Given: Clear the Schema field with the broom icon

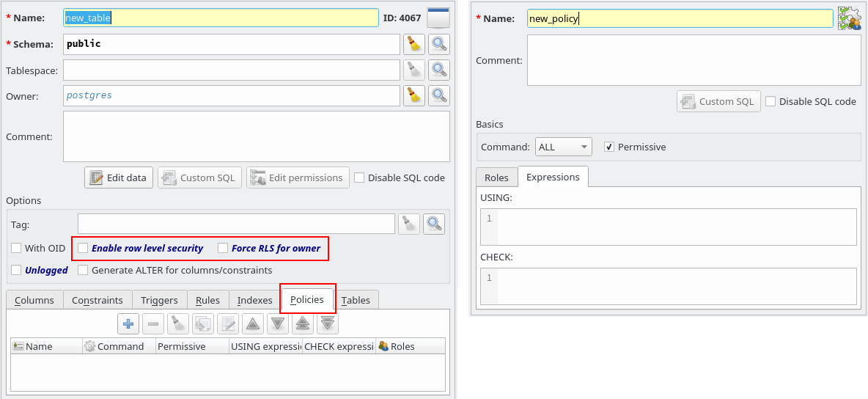Looking at the screenshot, I should [413, 44].
